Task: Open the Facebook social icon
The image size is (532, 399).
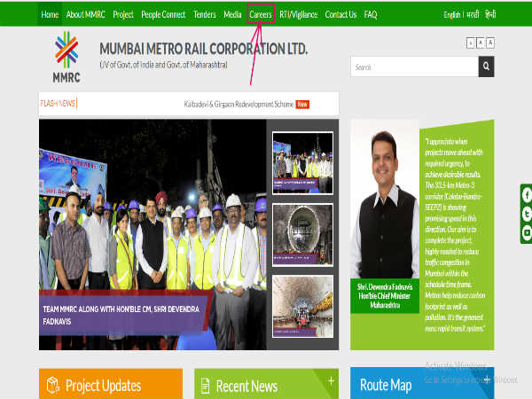Action: [x=527, y=195]
